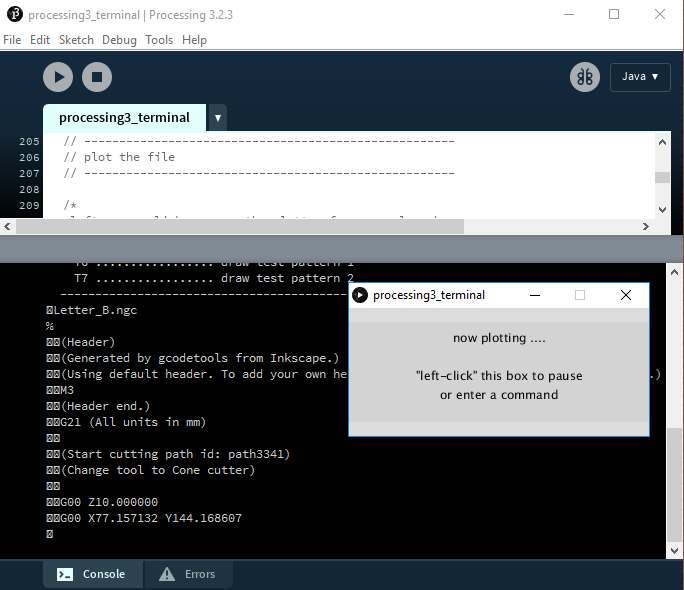Click the console vertical scrollbar thumb
The width and height of the screenshot is (684, 590).
[x=674, y=485]
